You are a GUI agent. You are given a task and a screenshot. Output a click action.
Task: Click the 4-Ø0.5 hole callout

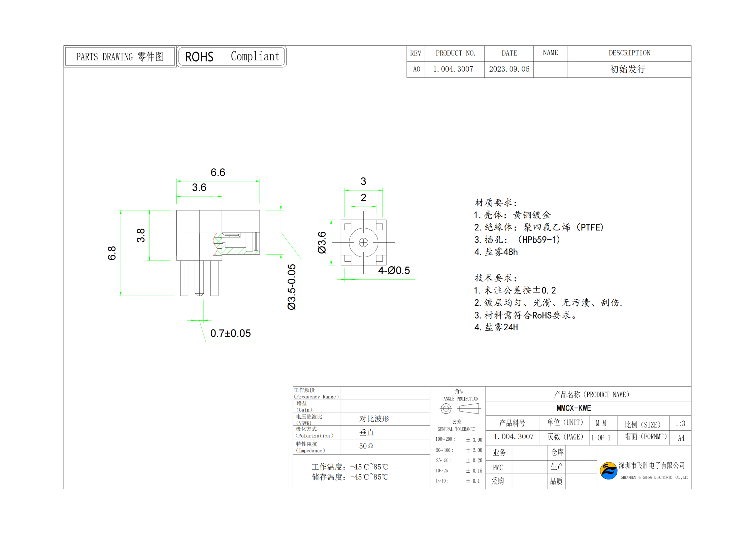click(x=394, y=270)
